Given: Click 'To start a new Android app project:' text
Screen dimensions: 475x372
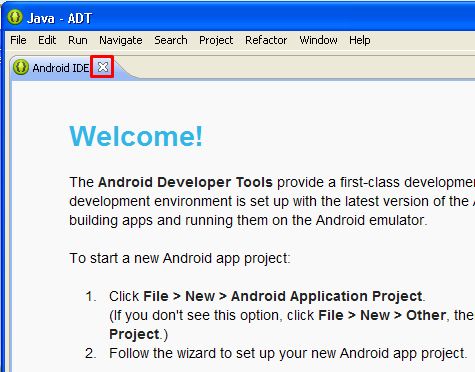Looking at the screenshot, I should [x=180, y=258].
